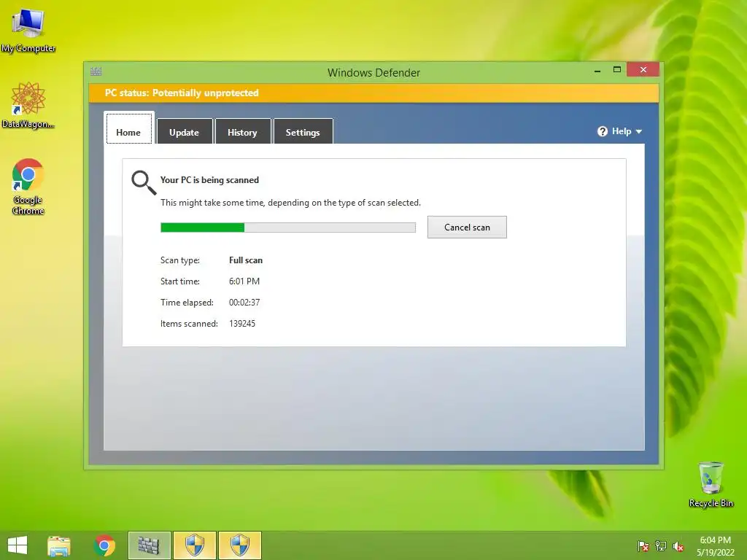The height and width of the screenshot is (560, 747).
Task: Click the Items scanned 139245 value
Action: (x=242, y=324)
